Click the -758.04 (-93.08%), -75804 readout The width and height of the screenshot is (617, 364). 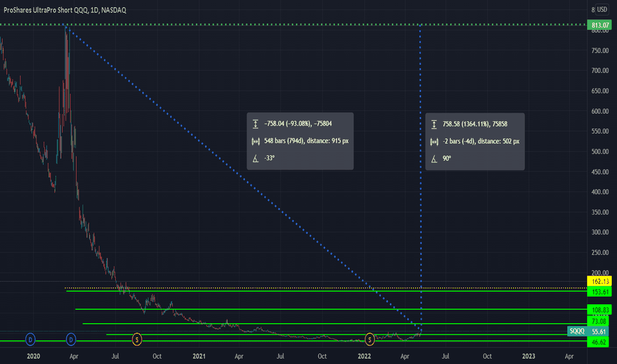[x=298, y=124]
